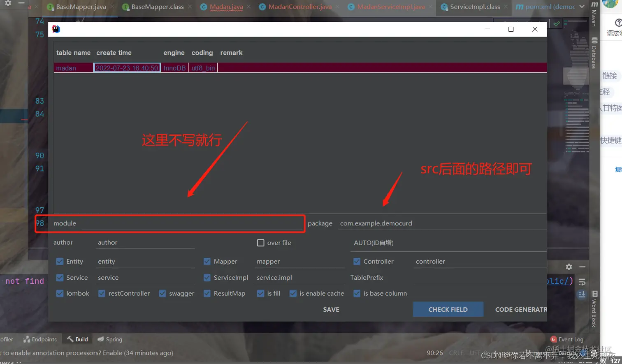The image size is (622, 364).
Task: Click the coding column header
Action: pos(202,53)
